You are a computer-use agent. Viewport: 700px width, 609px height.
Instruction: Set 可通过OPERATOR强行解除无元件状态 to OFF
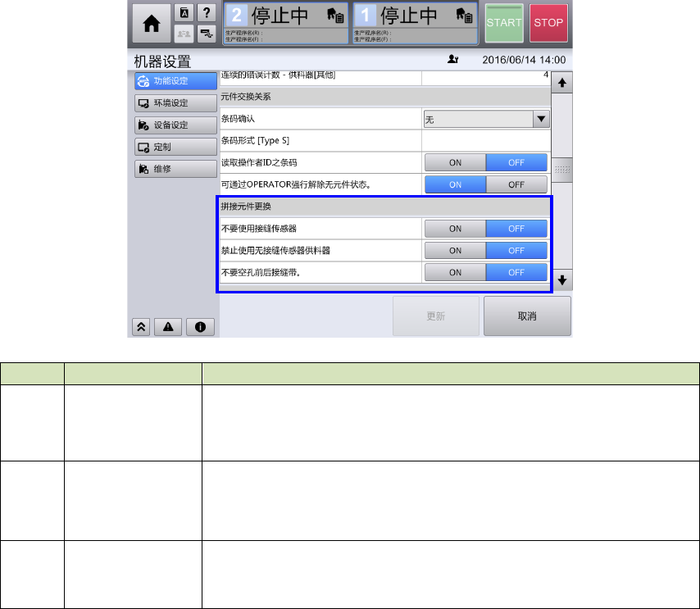(516, 184)
